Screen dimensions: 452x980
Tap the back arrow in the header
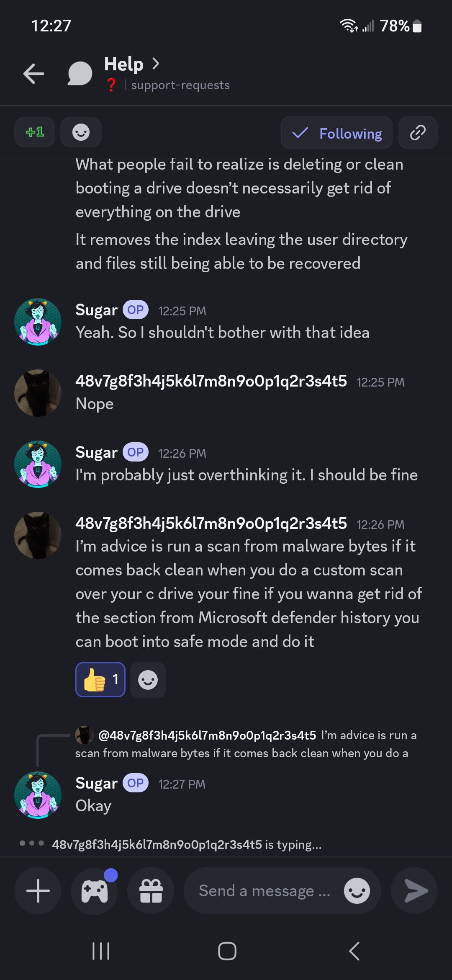34,74
